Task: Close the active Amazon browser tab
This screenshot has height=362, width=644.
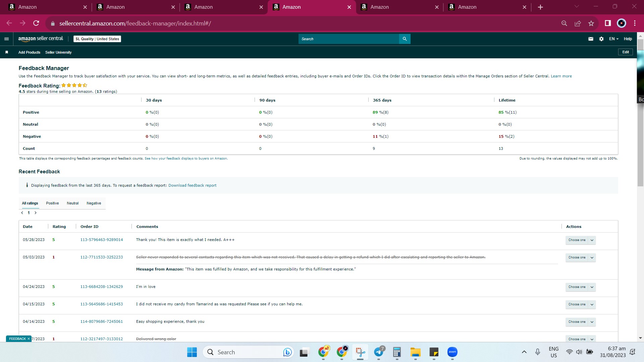Action: click(x=349, y=7)
